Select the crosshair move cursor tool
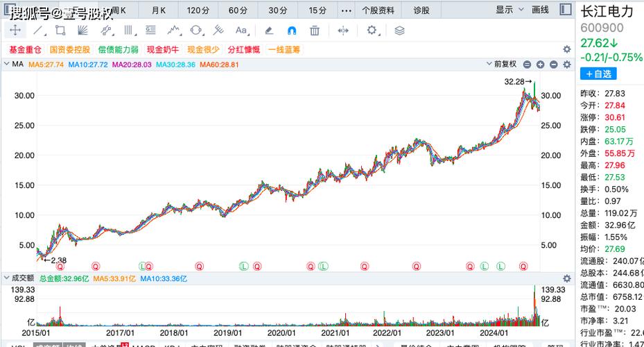Image resolution: width=644 pixels, height=347 pixels. coord(15,31)
